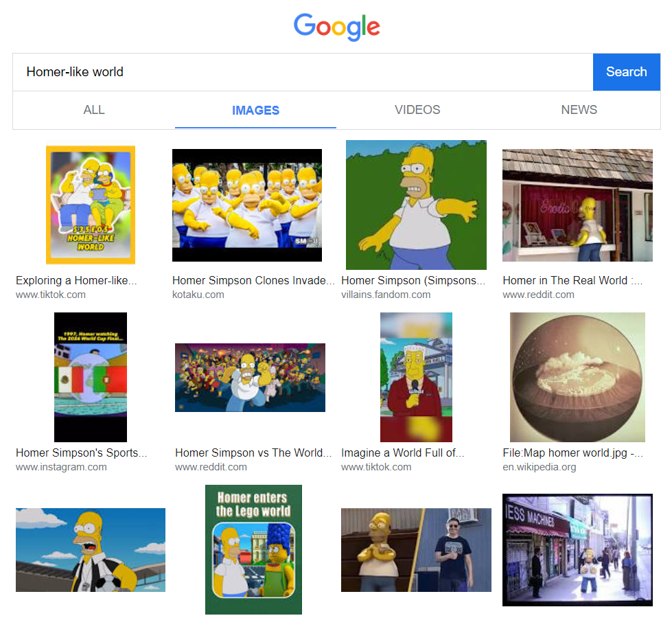
Task: Open the Map homer world globe image
Action: [577, 377]
